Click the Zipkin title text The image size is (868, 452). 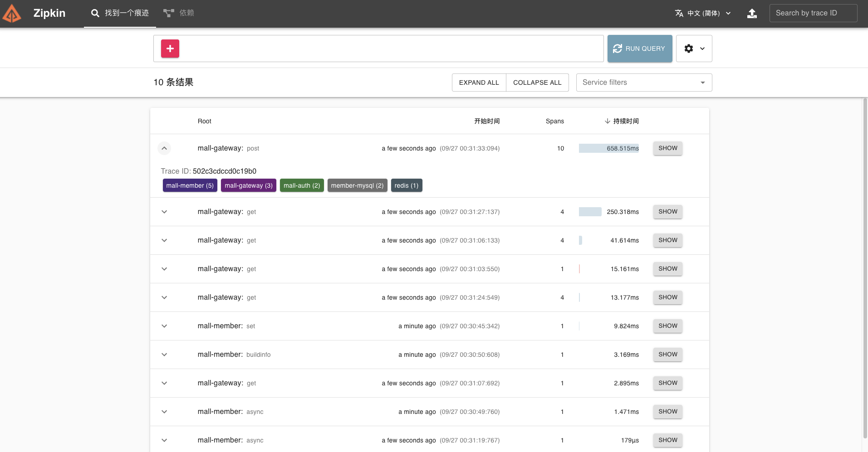click(x=49, y=13)
